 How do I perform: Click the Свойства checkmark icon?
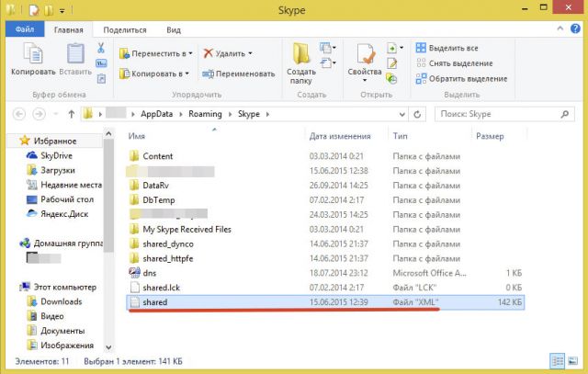[365, 54]
